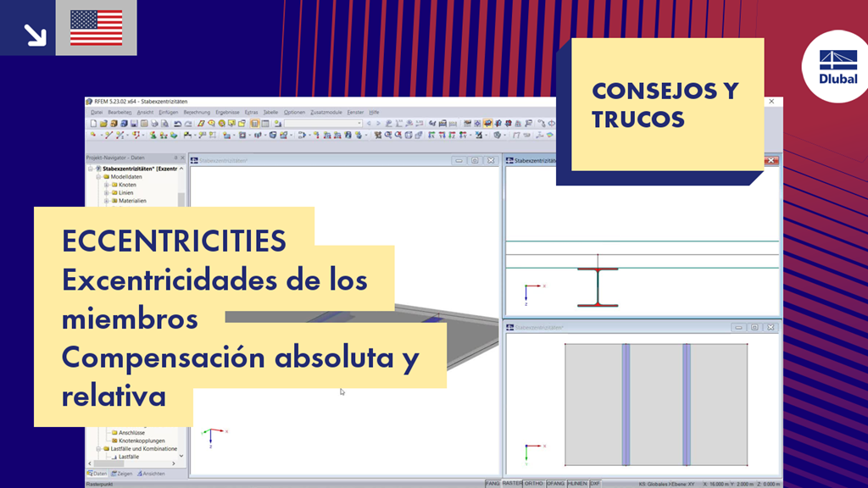Click navigator horizontal scrollbar left arrow
The width and height of the screenshot is (868, 488).
click(90, 463)
